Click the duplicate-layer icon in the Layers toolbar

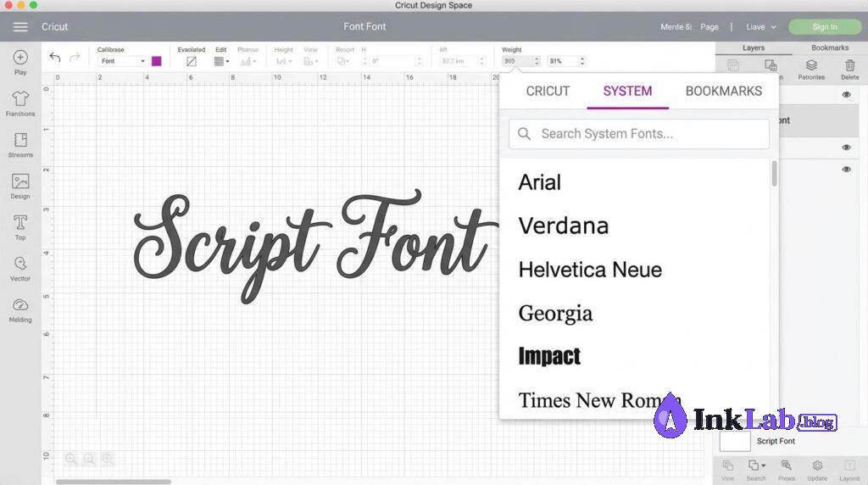coord(771,65)
